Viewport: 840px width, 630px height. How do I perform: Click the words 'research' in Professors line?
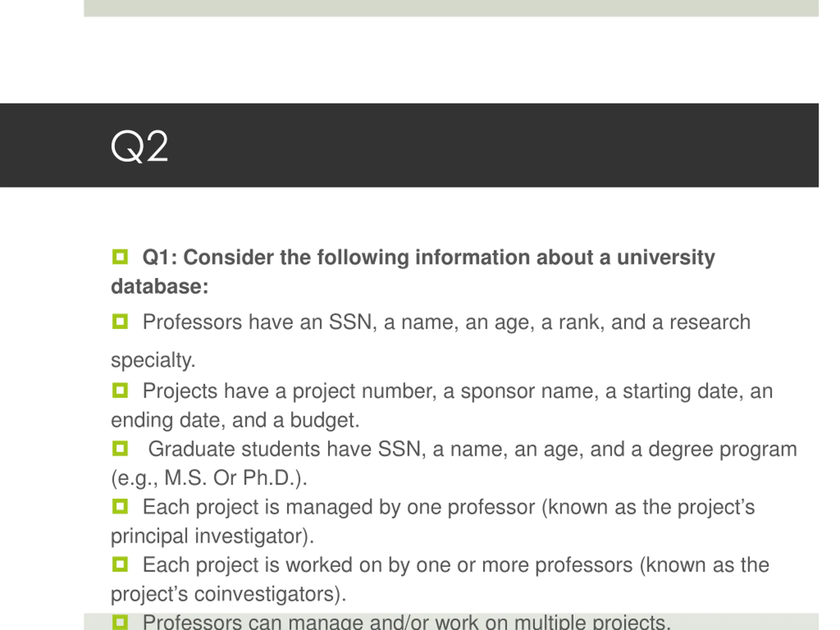[x=710, y=322]
